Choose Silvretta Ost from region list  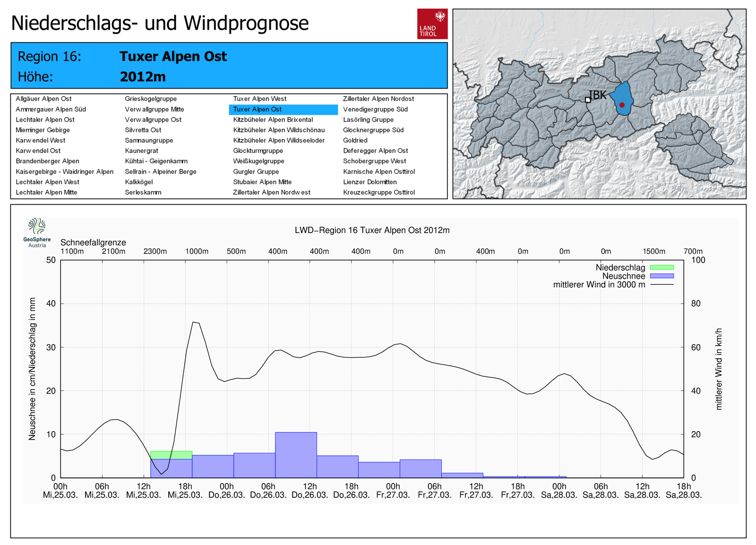point(143,130)
